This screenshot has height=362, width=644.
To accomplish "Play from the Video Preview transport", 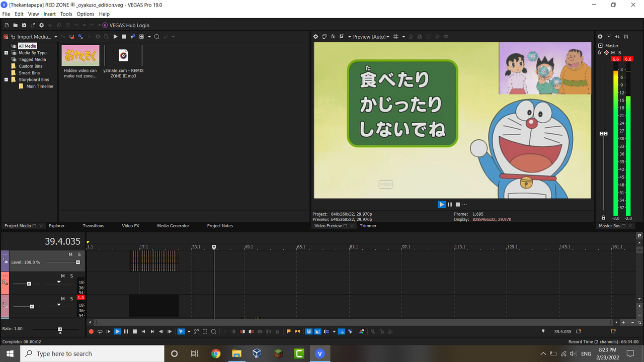I will pyautogui.click(x=442, y=204).
